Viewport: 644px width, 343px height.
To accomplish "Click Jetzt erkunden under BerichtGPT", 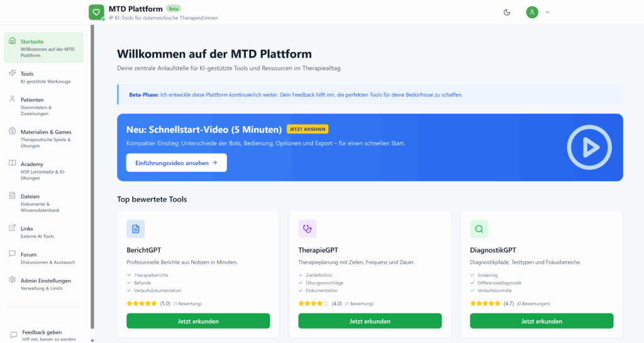I will coord(198,321).
